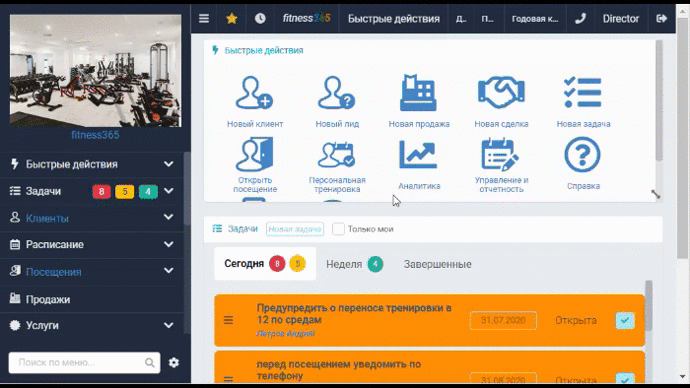Expand the Расписание sidebar chevron
The image size is (690, 388).
tap(169, 244)
